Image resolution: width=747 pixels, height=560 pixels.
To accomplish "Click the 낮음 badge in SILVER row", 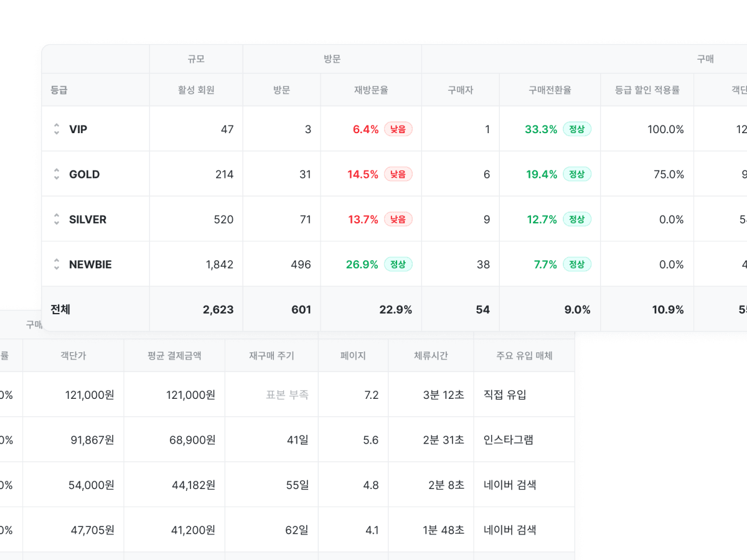I will pos(398,219).
